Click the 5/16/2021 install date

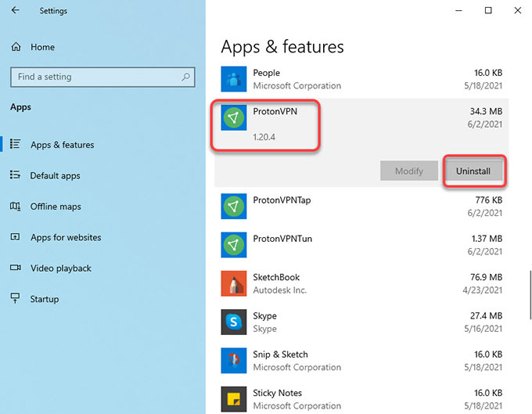coord(483,329)
